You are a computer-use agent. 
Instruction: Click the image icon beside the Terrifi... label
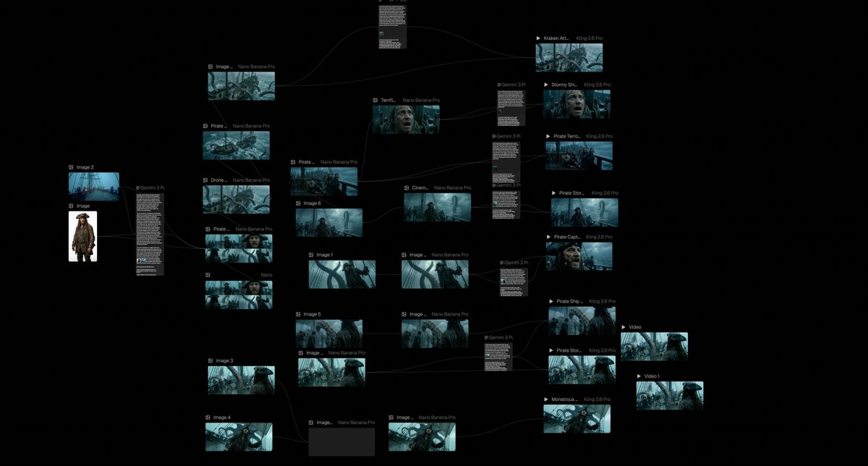click(375, 100)
